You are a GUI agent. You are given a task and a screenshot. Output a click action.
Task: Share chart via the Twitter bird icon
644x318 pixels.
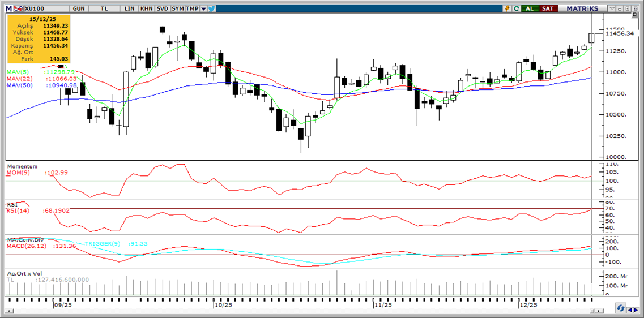coord(211,8)
